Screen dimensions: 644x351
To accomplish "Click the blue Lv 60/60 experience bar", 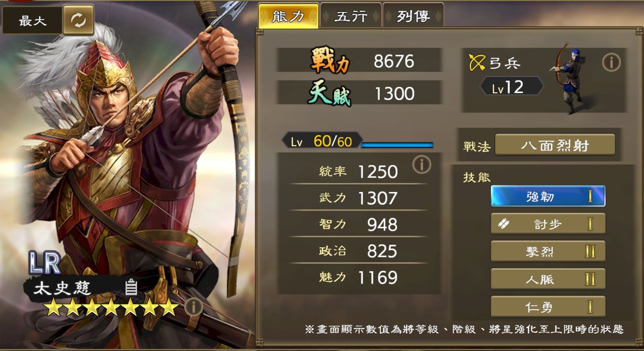I will point(397,145).
